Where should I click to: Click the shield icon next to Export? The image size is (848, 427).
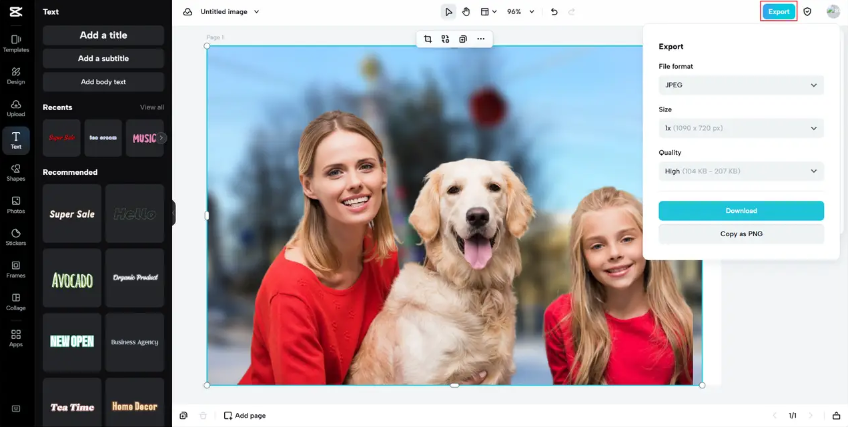[807, 11]
